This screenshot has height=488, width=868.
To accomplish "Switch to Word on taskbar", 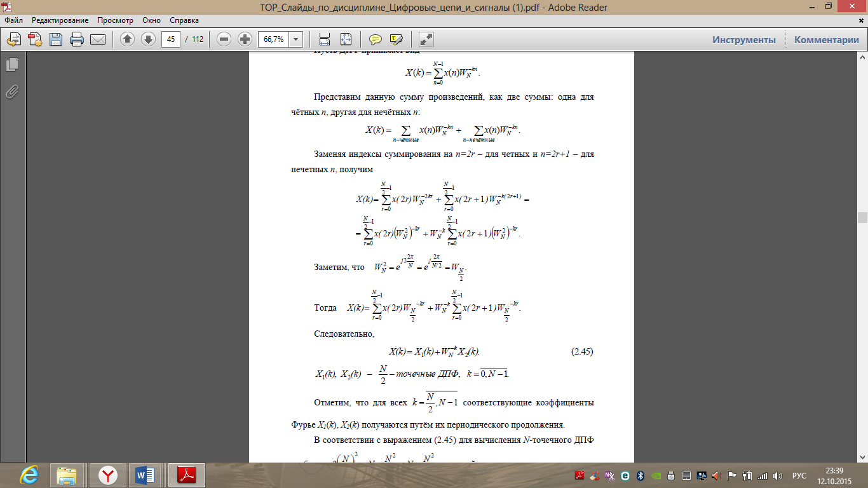I will coord(147,475).
